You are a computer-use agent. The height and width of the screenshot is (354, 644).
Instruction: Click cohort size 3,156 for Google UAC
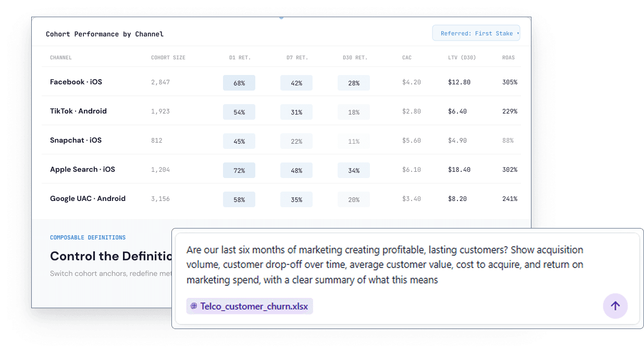pyautogui.click(x=160, y=199)
